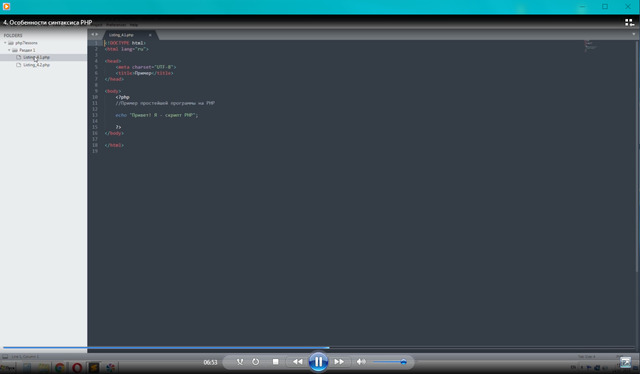Click the html lang="ru" line

coord(127,49)
